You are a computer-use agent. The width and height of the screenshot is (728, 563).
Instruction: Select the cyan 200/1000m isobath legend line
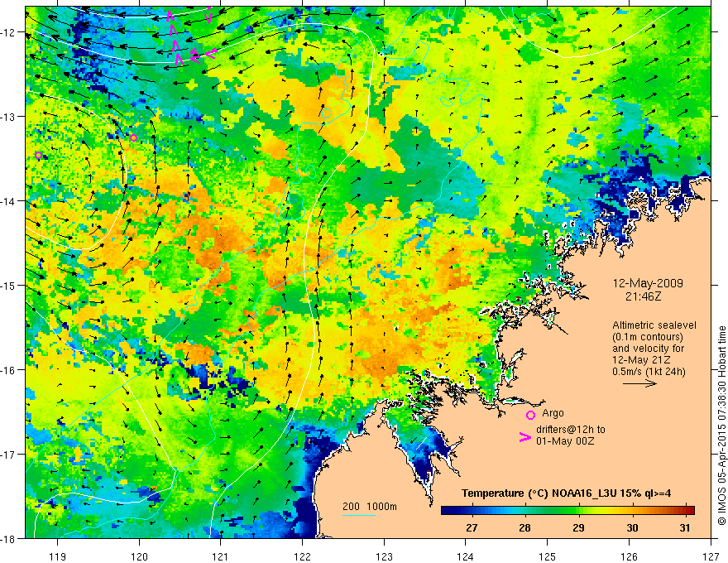359,515
